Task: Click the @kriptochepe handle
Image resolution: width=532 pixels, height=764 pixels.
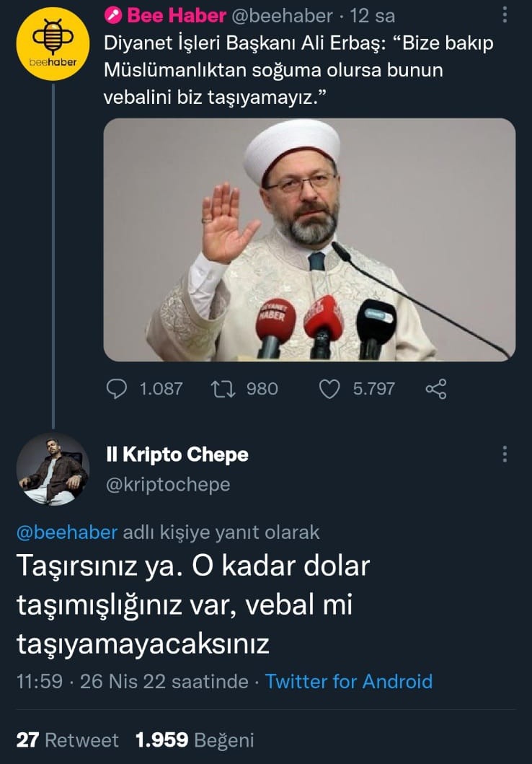Action: [168, 485]
